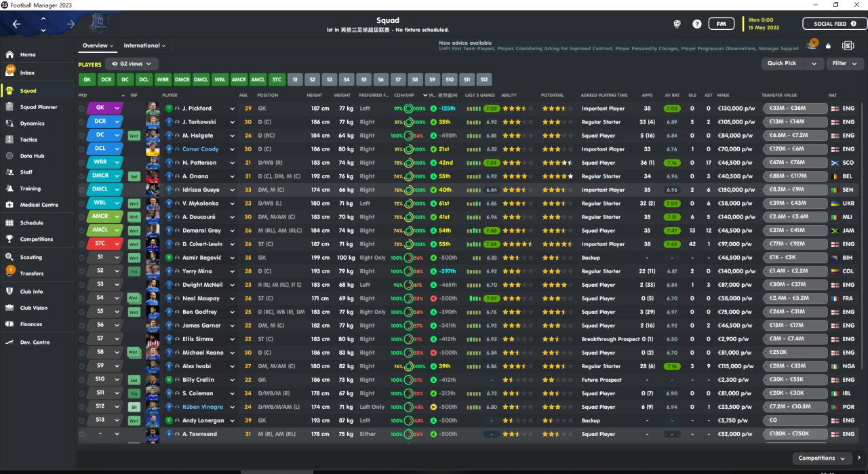Image resolution: width=868 pixels, height=474 pixels.
Task: Toggle the pick circle for A. Doucouré
Action: 82,217
